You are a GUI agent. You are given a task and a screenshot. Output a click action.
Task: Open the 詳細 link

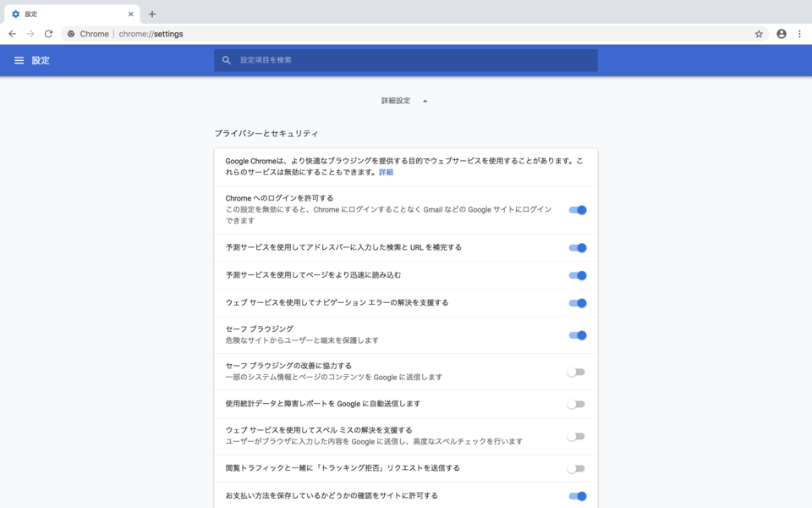(x=387, y=172)
